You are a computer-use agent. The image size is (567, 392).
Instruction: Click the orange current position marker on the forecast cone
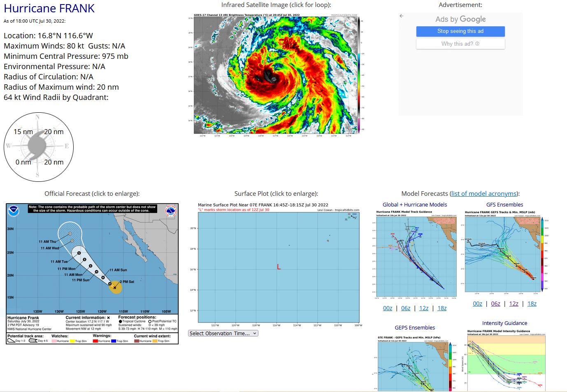[x=115, y=287]
